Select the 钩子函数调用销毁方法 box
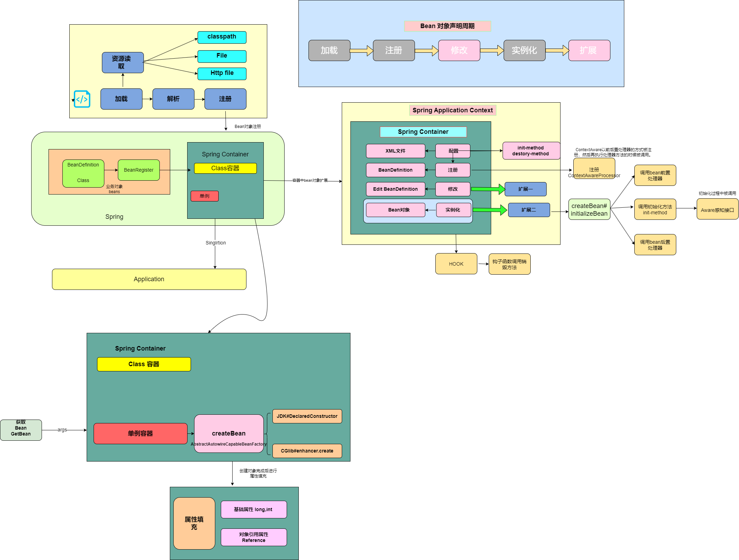This screenshot has height=560, width=739. click(510, 264)
